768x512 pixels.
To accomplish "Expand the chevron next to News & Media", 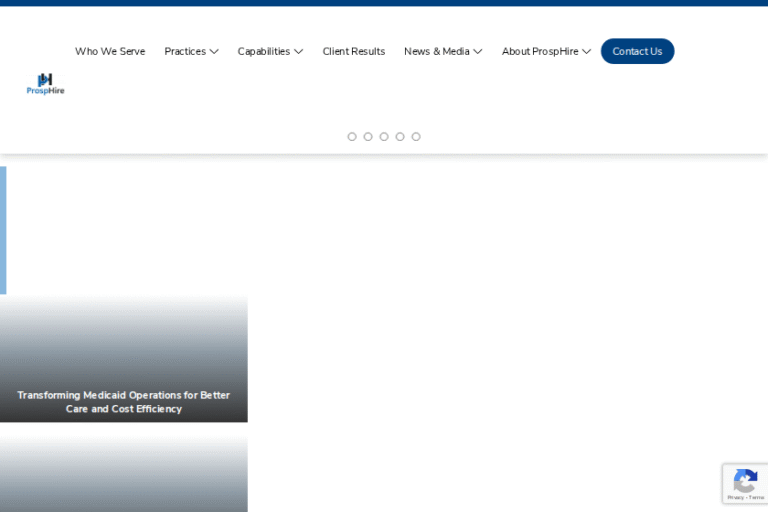I will tap(478, 52).
